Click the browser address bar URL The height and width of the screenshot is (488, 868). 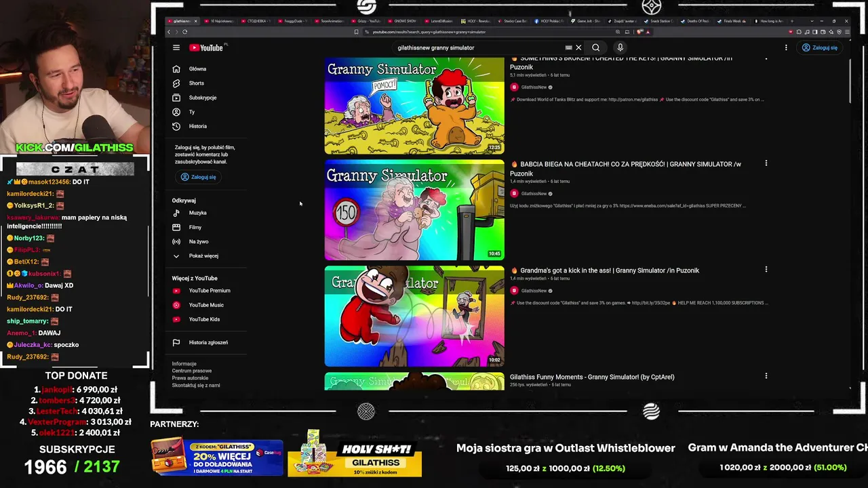pyautogui.click(x=429, y=32)
